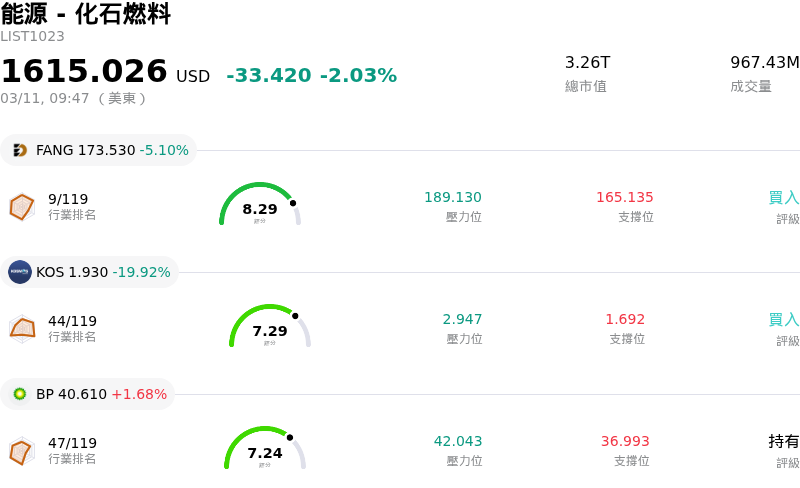
Task: Click the 能源 - 化石燃料 sector title
Action: (86, 14)
